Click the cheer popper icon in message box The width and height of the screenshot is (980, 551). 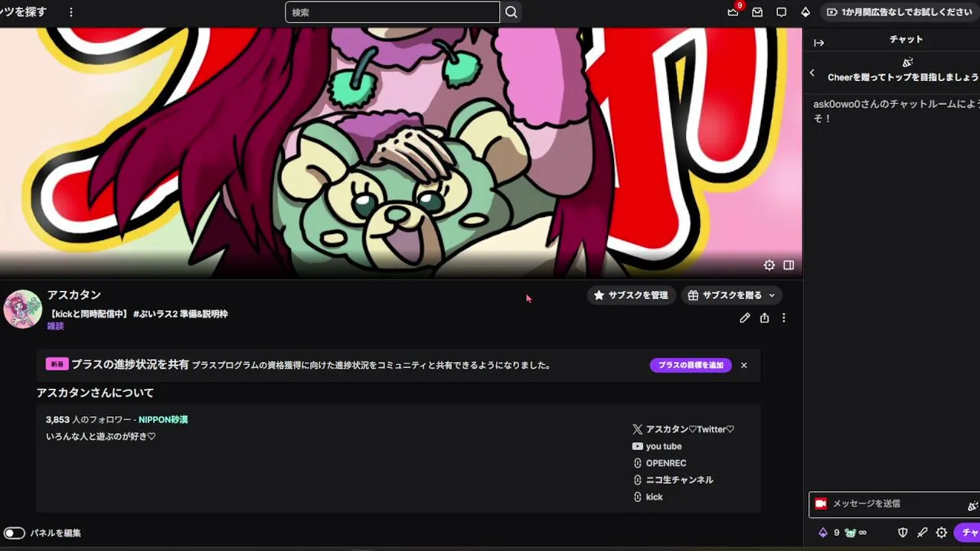coord(972,505)
